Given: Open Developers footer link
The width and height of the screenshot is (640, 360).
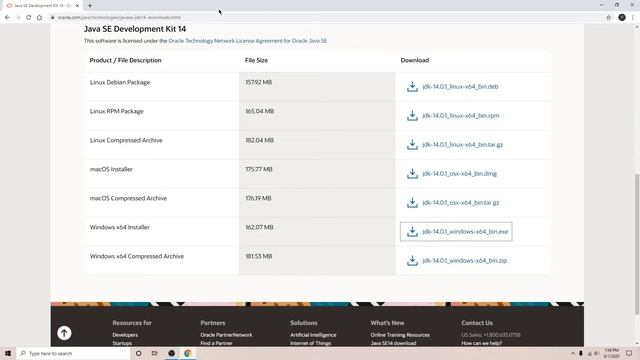Looking at the screenshot, I should point(125,335).
